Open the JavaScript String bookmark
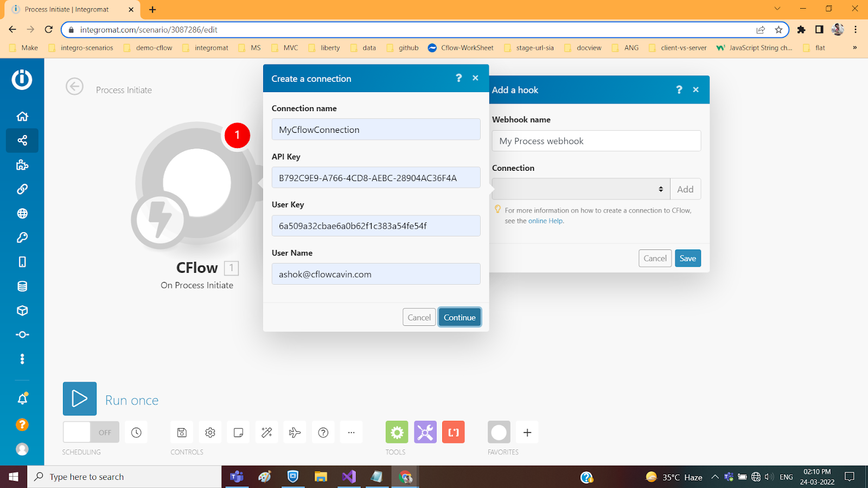 point(755,48)
